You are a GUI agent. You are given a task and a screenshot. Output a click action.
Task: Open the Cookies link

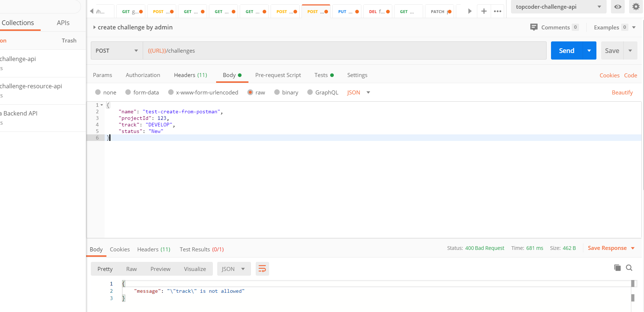(x=609, y=75)
